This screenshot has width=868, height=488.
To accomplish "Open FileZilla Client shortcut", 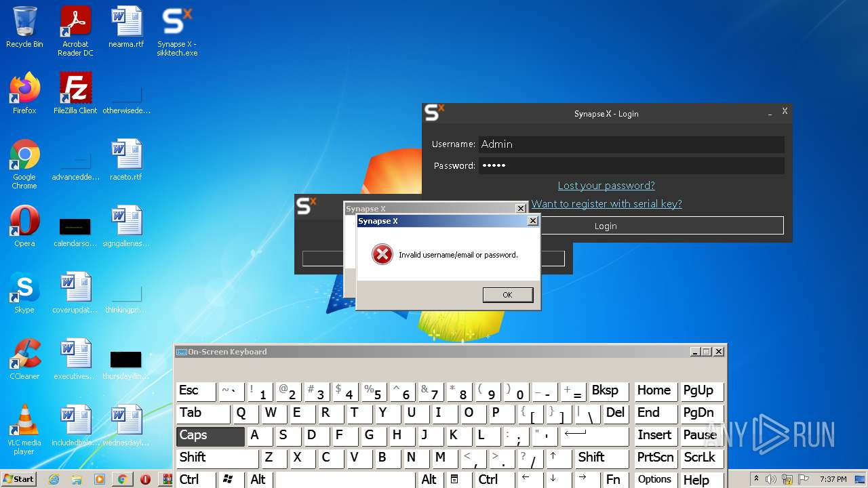I will (x=75, y=94).
